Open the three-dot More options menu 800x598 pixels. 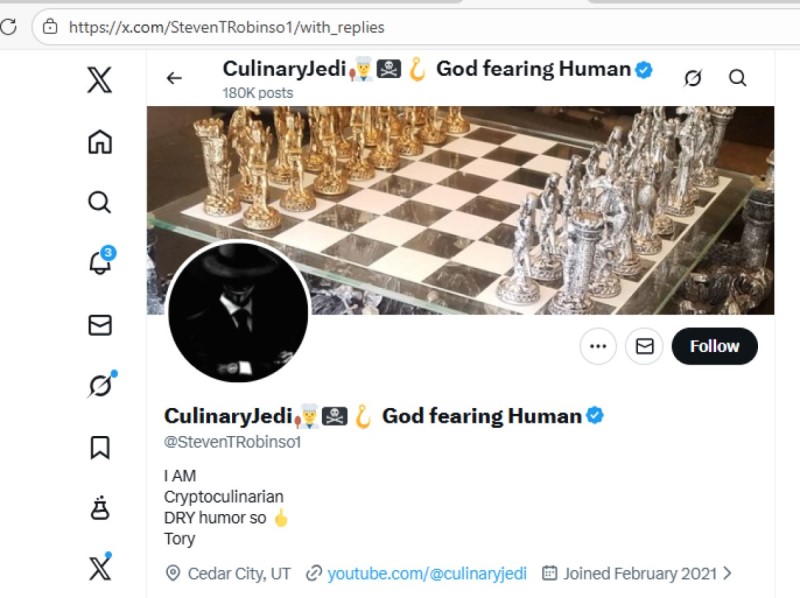coord(598,346)
